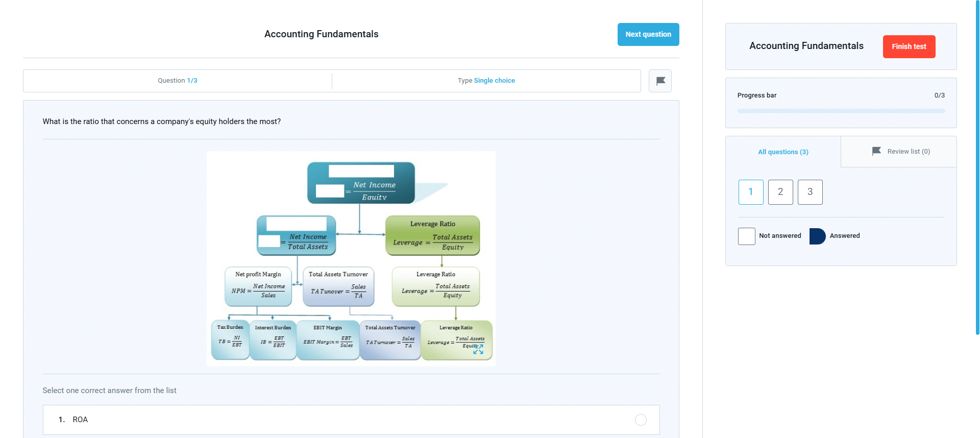Jump to question 3 in navigator
The height and width of the screenshot is (438, 980).
coord(810,192)
